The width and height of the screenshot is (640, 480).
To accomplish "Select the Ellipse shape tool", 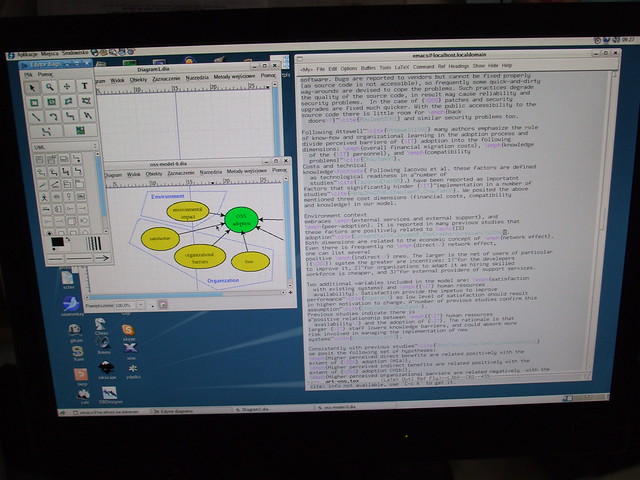I will pos(51,102).
